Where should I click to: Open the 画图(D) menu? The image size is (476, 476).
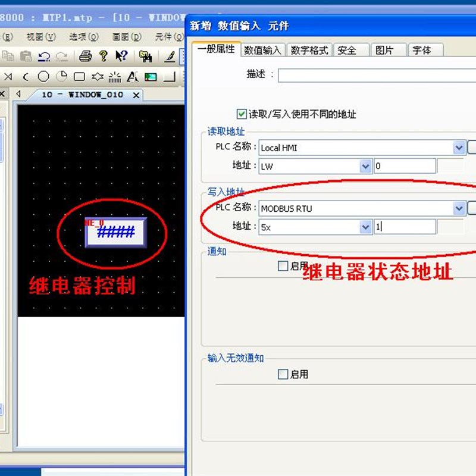click(127, 37)
